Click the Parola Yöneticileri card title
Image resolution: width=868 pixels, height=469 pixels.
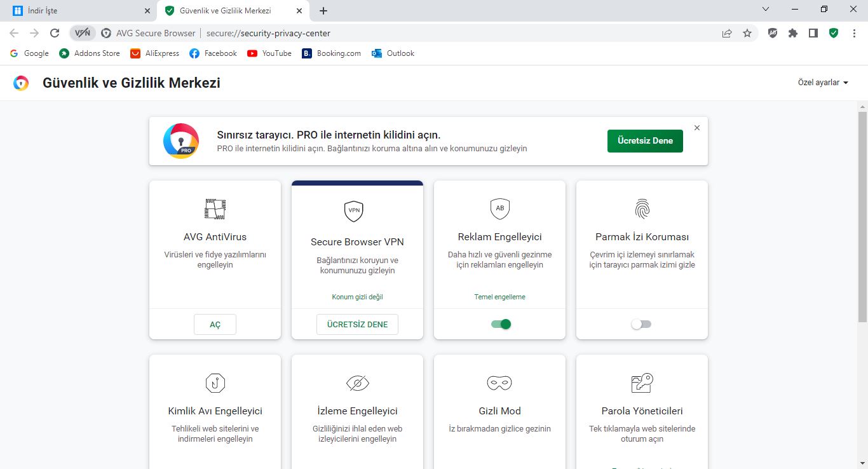642,411
